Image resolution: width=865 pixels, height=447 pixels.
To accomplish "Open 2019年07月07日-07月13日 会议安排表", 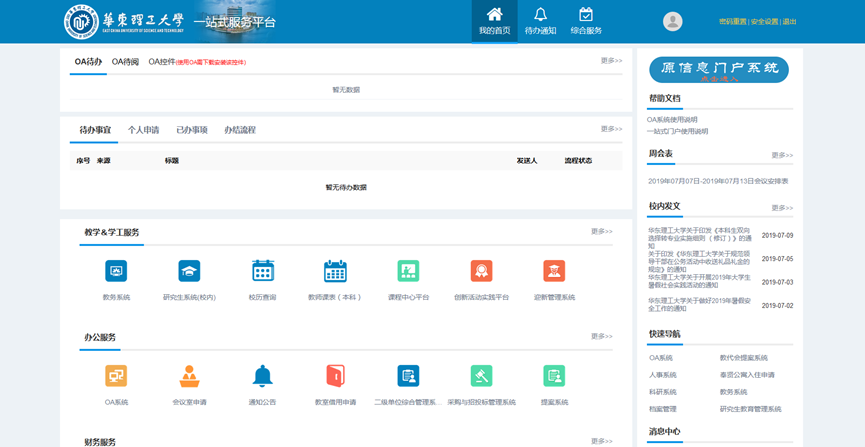I will [x=718, y=181].
